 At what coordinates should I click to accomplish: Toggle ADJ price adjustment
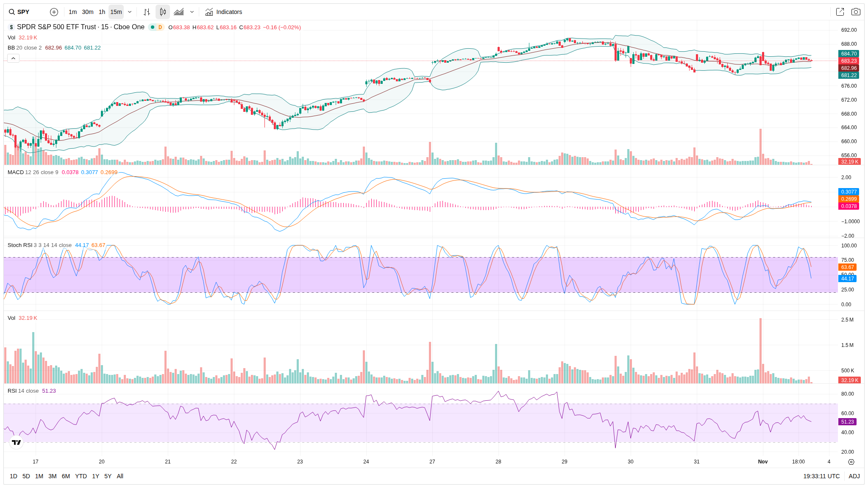point(854,476)
